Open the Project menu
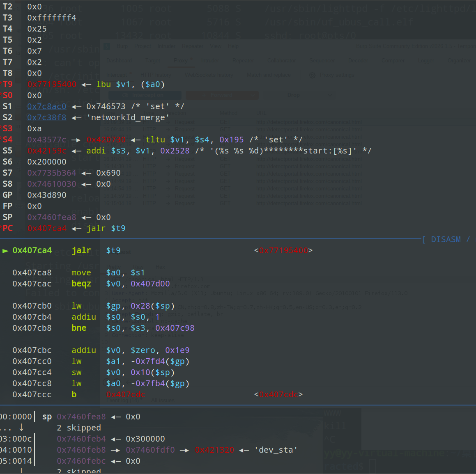Screen dimensions: 476x474 tap(143, 46)
